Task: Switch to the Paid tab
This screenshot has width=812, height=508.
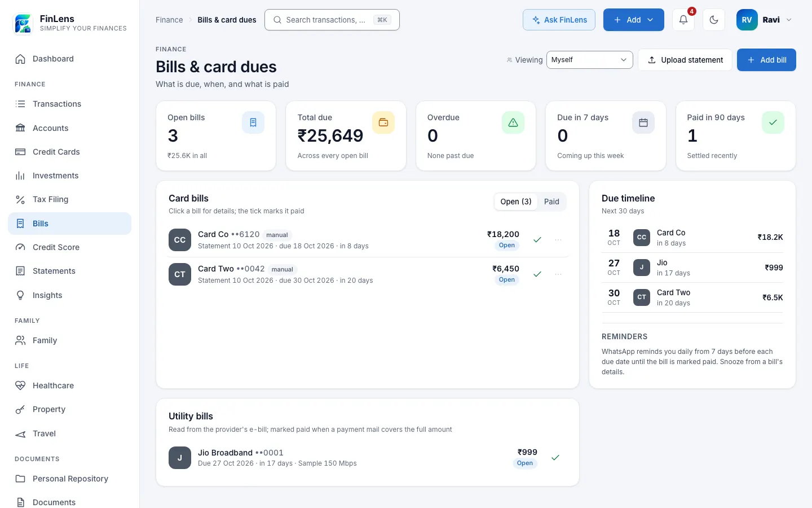Action: [x=551, y=202]
